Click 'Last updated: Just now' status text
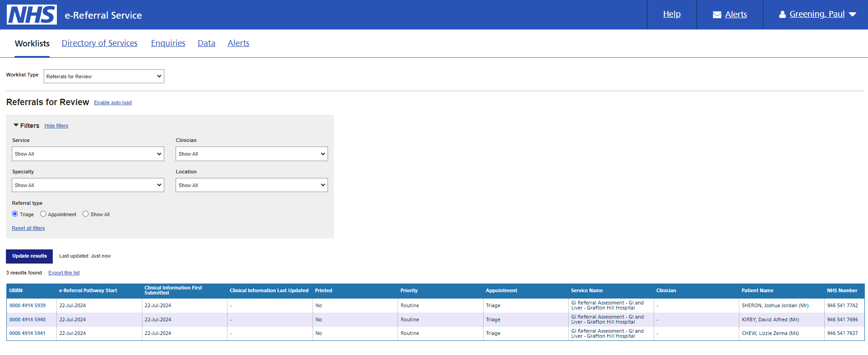The width and height of the screenshot is (868, 355). [85, 256]
